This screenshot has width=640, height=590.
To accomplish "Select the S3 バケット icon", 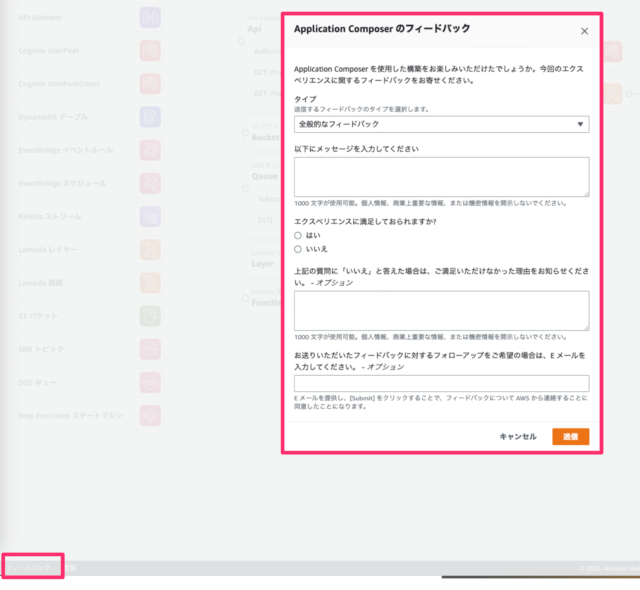I will [x=150, y=316].
